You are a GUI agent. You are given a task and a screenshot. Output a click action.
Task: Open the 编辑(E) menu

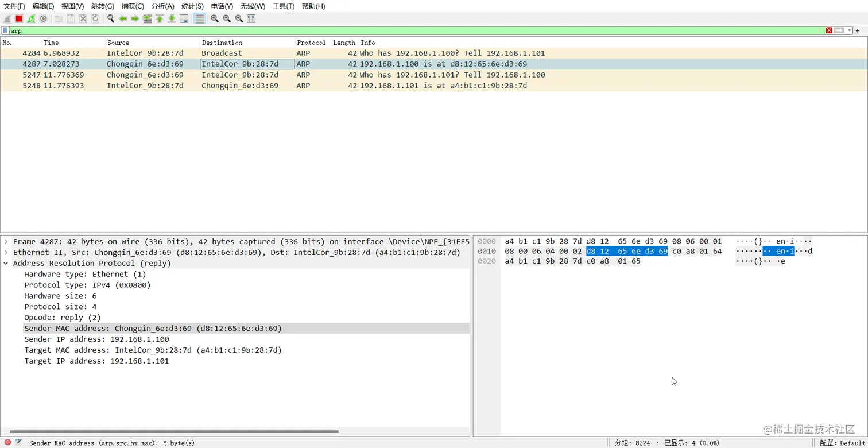(43, 6)
